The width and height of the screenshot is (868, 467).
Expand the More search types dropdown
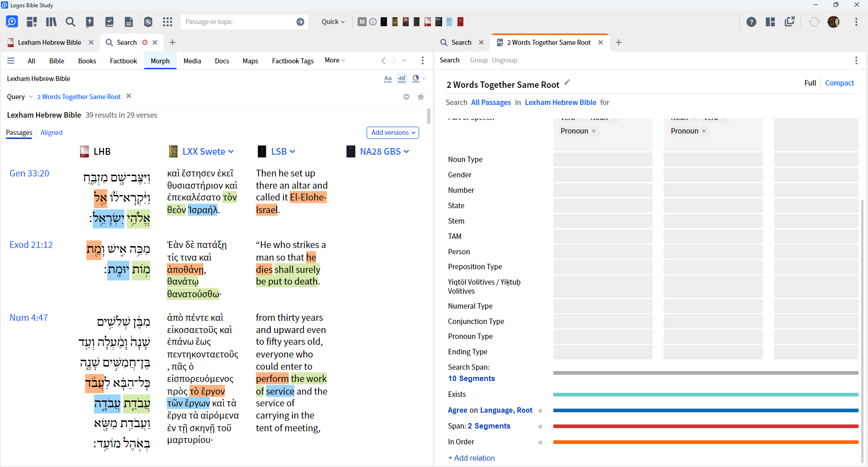pyautogui.click(x=335, y=60)
